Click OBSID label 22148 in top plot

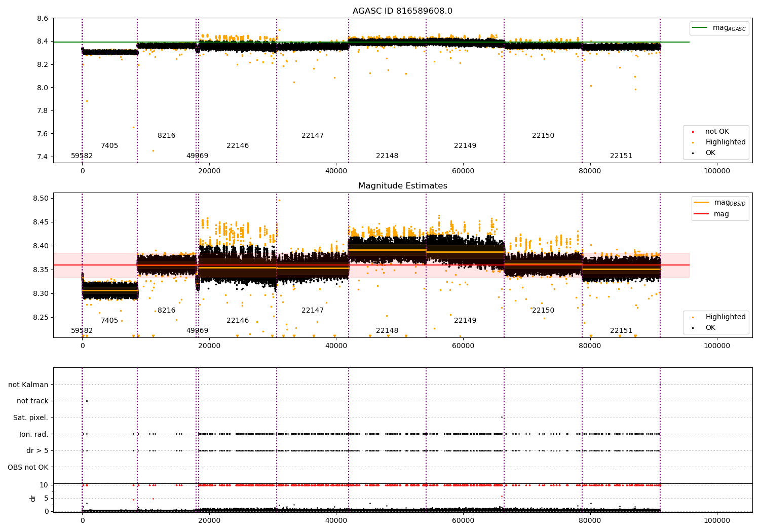click(387, 156)
